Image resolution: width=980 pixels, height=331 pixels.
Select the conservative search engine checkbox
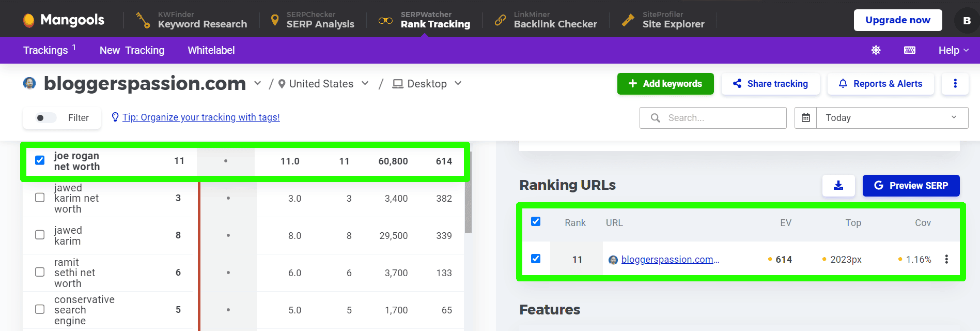tap(40, 309)
